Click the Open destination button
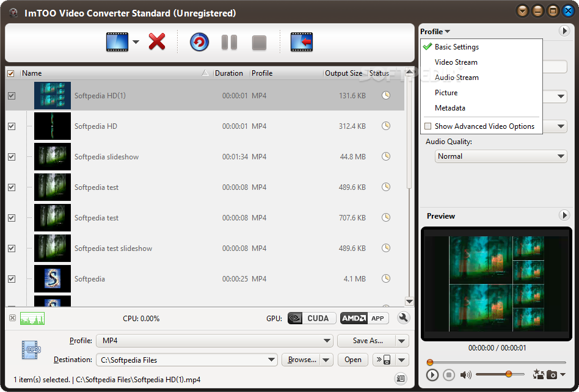Screen dimensions: 579x392 tap(353, 360)
